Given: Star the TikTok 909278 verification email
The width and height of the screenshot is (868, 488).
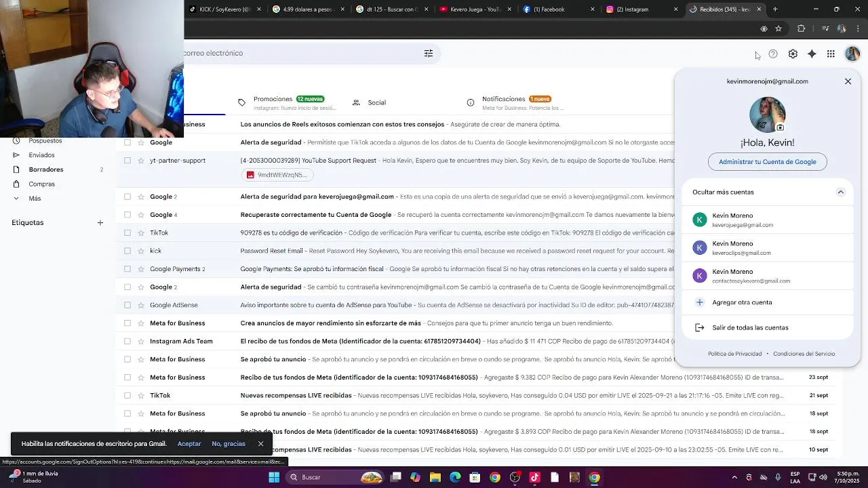Looking at the screenshot, I should [141, 232].
